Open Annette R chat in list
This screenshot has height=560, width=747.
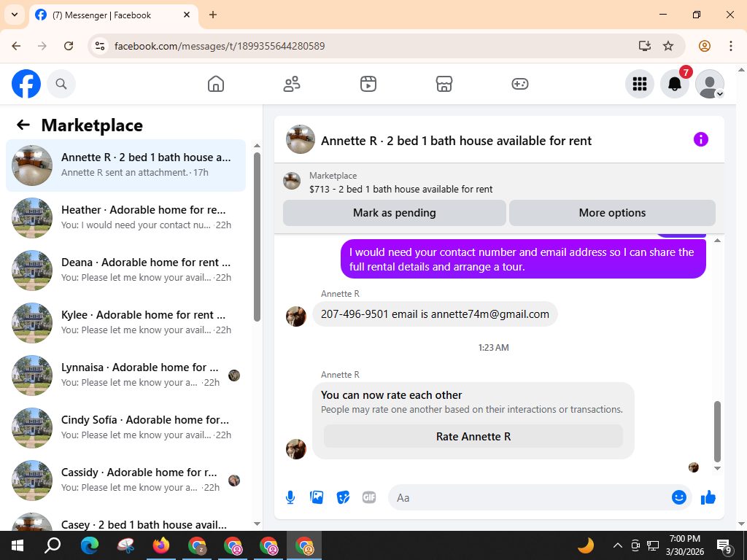pos(125,166)
